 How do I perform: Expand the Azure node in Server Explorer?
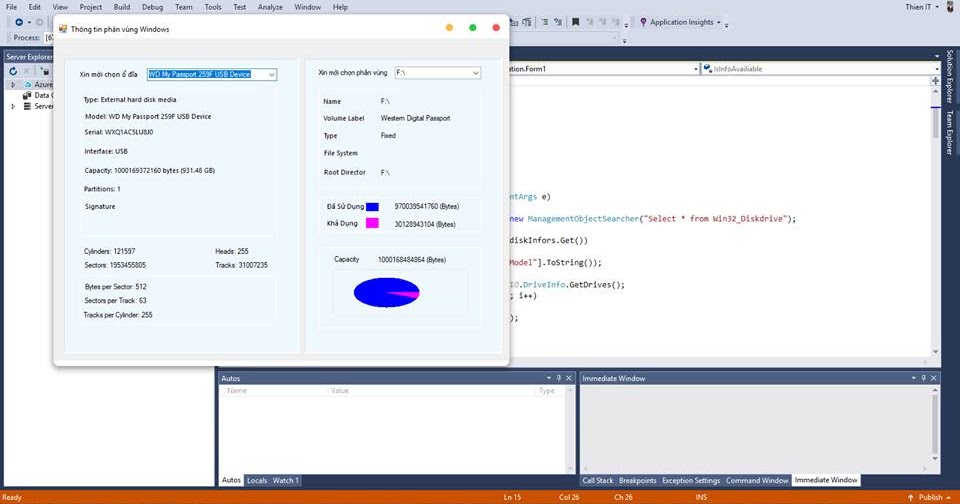click(x=13, y=85)
